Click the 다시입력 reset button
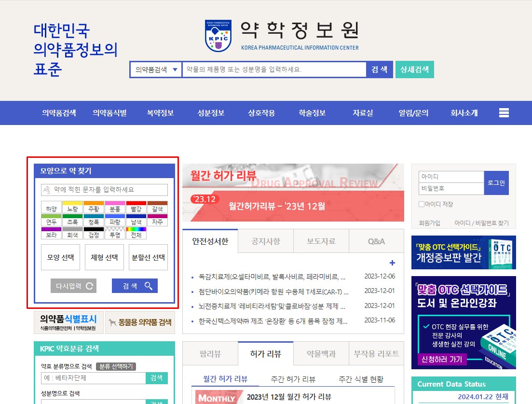 74,286
